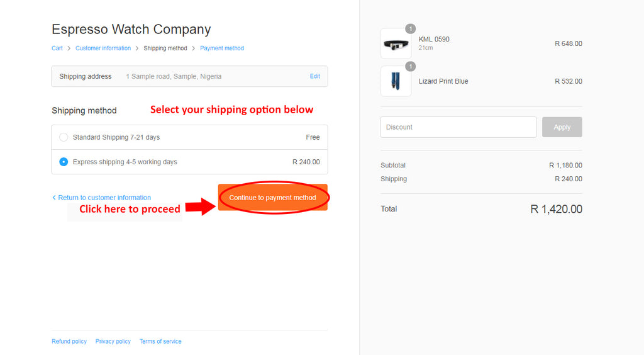Screen dimensions: 644x355
Task: Select Standard Shipping 7-21 days option
Action: click(64, 137)
